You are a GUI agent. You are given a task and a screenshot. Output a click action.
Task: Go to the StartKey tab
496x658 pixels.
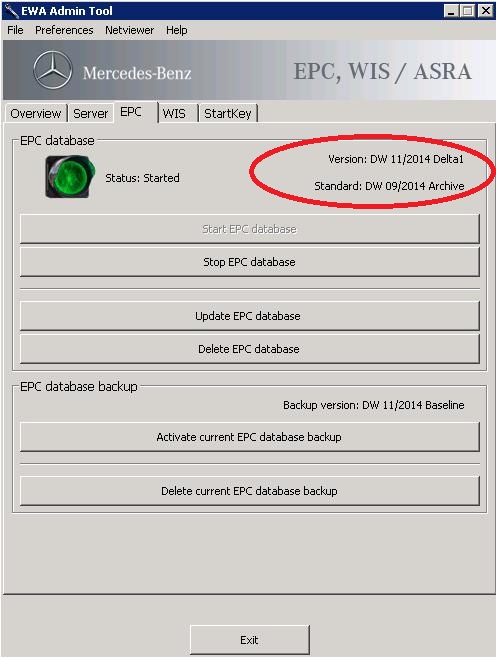click(x=228, y=113)
